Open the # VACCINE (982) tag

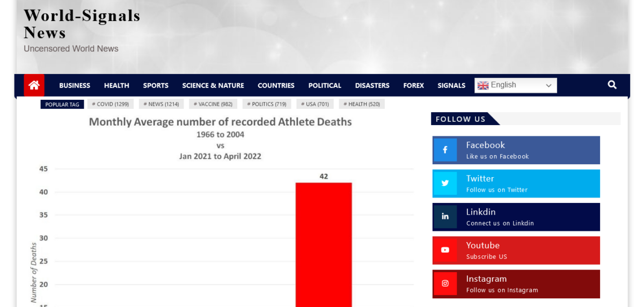(213, 104)
